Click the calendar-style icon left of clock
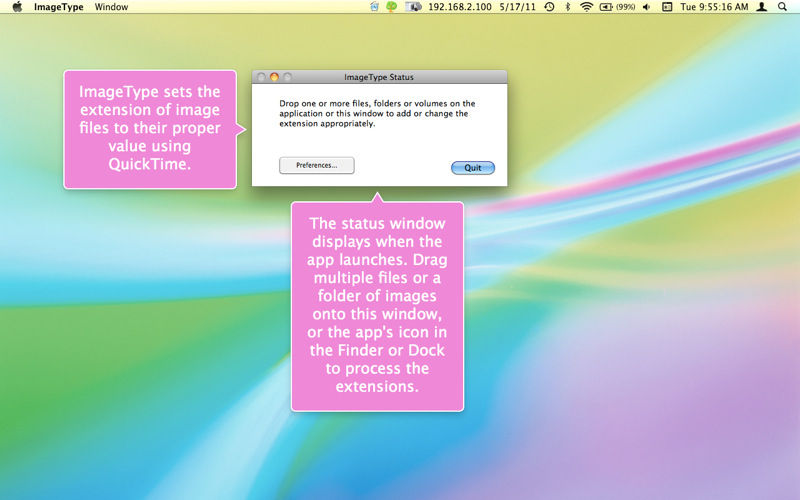Image resolution: width=800 pixels, height=500 pixels. [x=667, y=7]
